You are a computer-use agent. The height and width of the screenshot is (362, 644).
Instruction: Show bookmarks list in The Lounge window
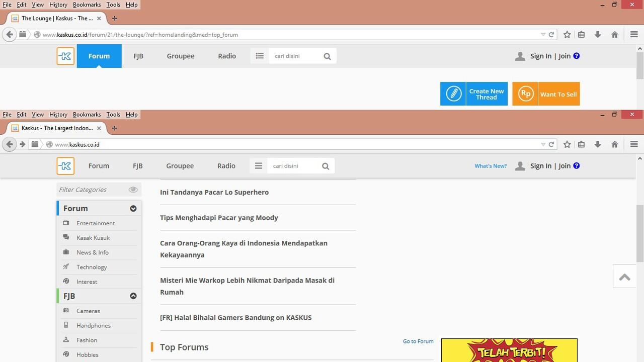pyautogui.click(x=581, y=35)
